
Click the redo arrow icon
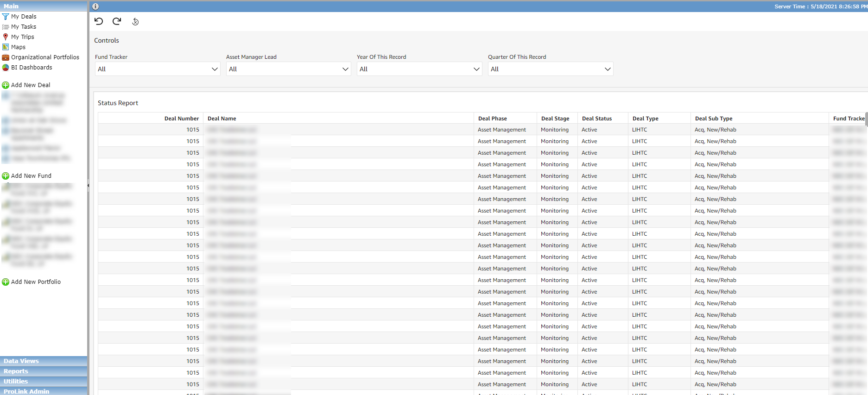pos(117,21)
